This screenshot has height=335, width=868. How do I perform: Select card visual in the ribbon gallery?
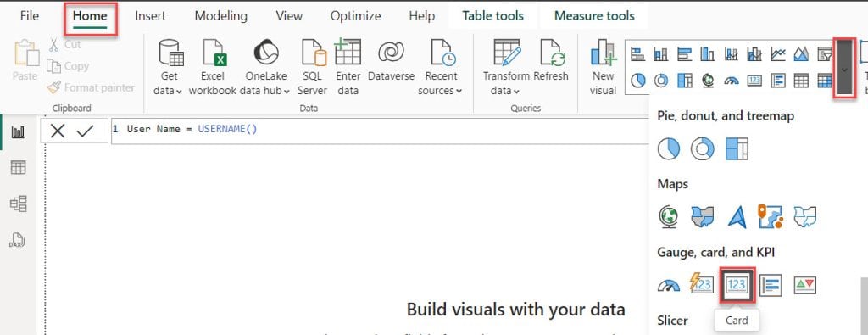tap(754, 81)
